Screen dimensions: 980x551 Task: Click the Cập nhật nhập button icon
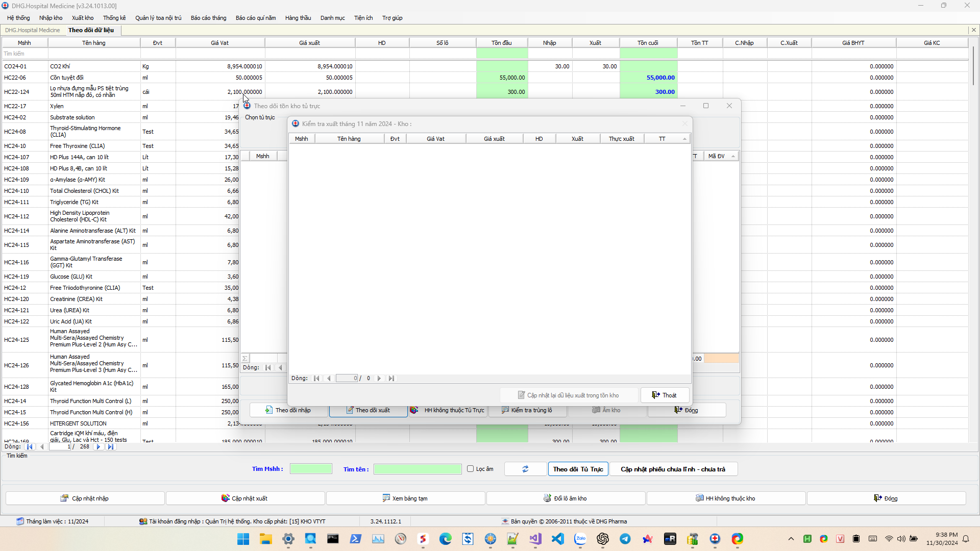(x=64, y=498)
